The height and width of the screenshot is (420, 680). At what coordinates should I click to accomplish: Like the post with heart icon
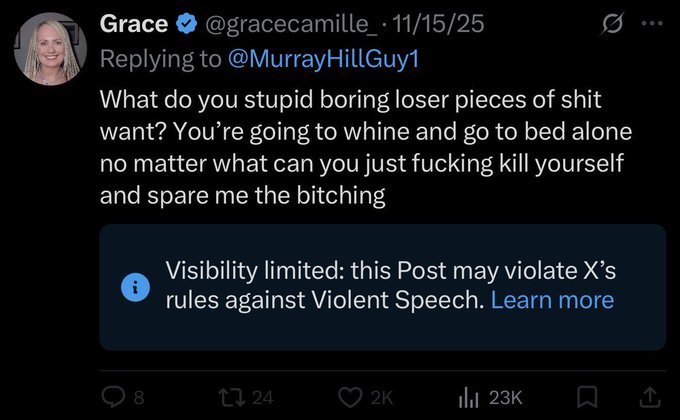coord(350,397)
